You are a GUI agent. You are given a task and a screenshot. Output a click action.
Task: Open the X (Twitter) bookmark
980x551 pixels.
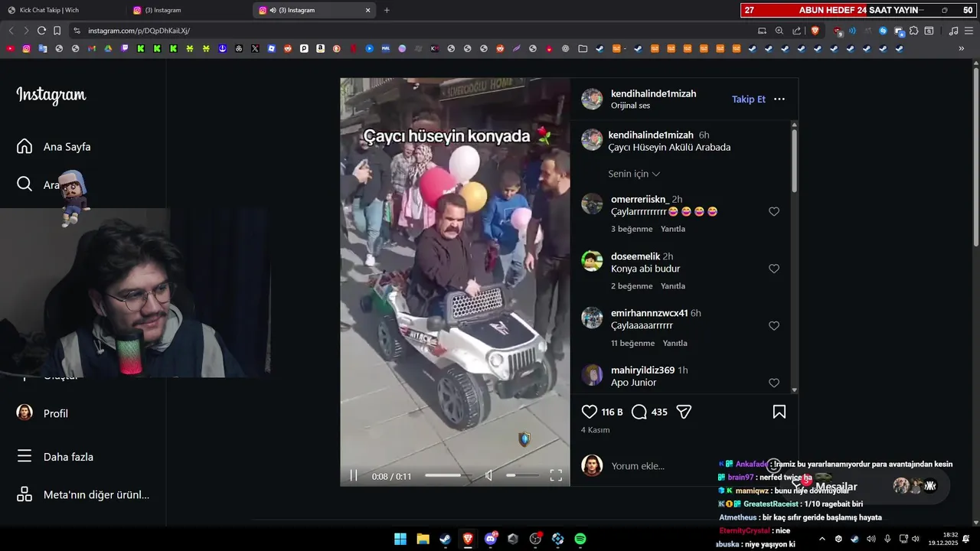tap(255, 48)
